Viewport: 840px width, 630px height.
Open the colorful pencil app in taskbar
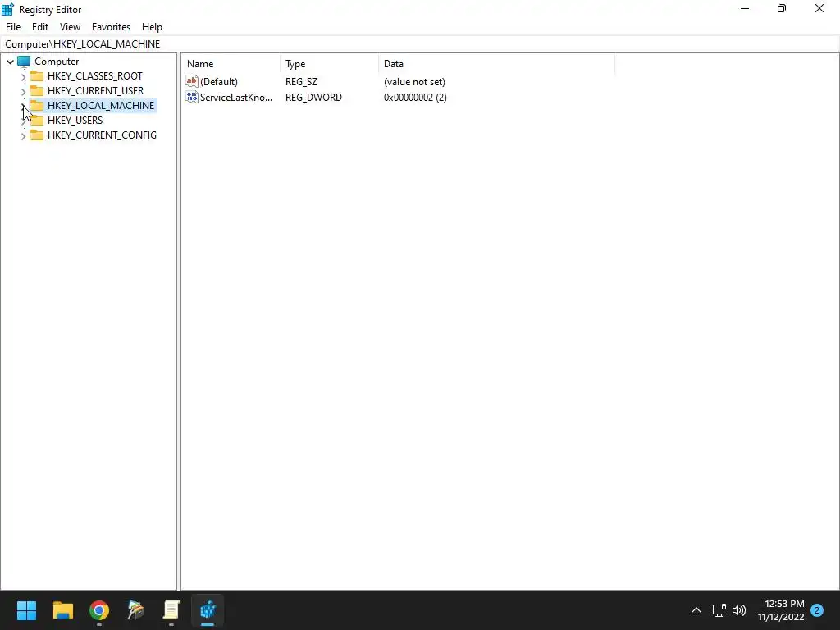coord(135,610)
